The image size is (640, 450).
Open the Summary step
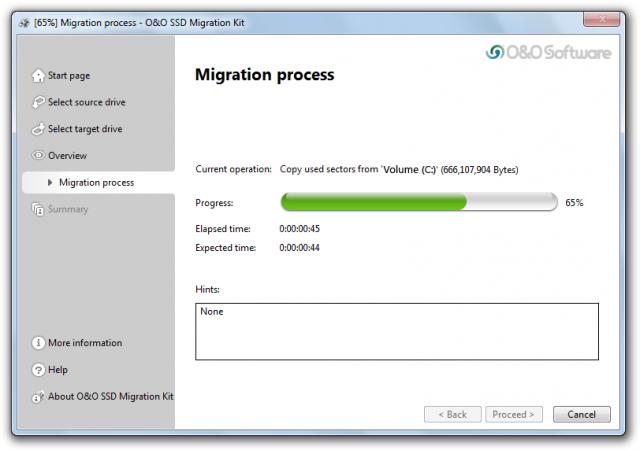click(68, 209)
